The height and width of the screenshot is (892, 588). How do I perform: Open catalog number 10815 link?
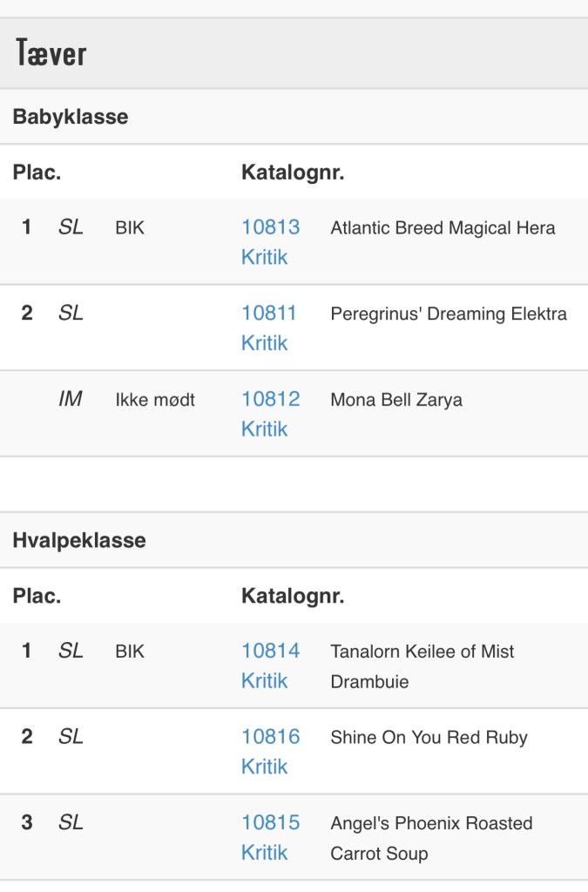click(270, 823)
